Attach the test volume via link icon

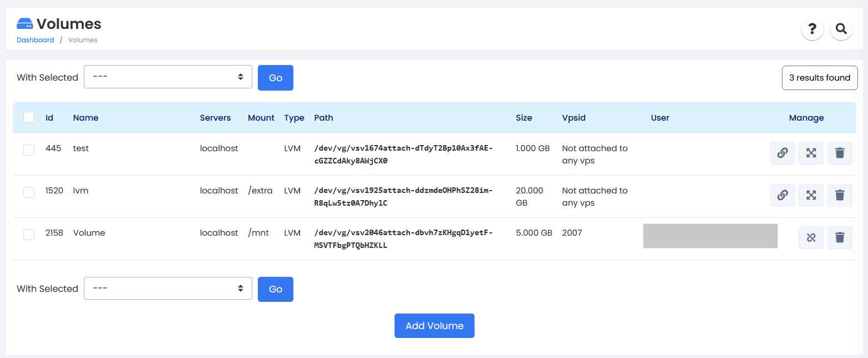782,153
